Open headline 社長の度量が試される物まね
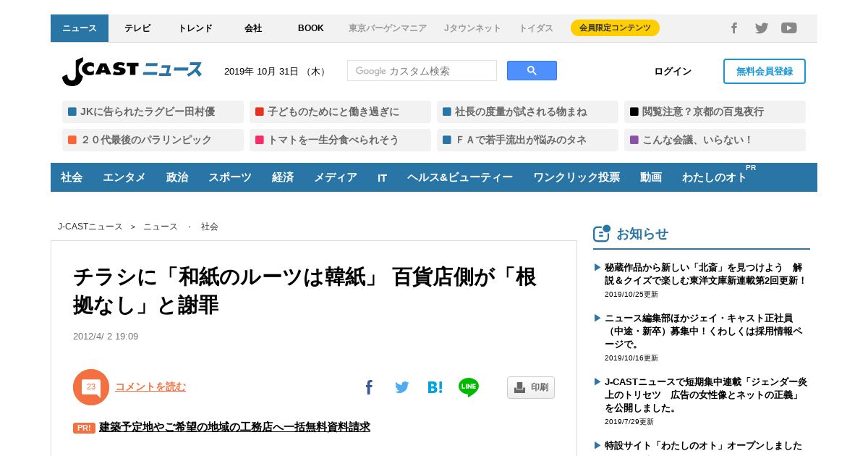 click(x=527, y=111)
